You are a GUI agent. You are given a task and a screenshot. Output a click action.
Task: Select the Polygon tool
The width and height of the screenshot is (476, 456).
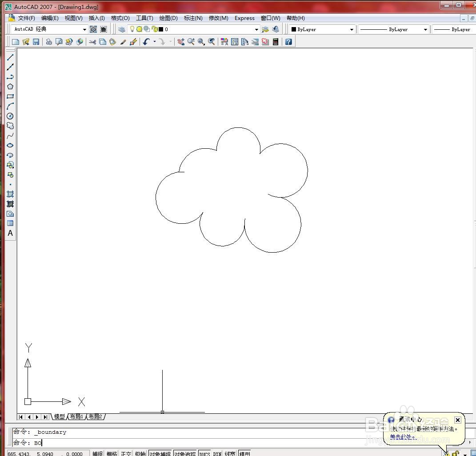coord(10,87)
